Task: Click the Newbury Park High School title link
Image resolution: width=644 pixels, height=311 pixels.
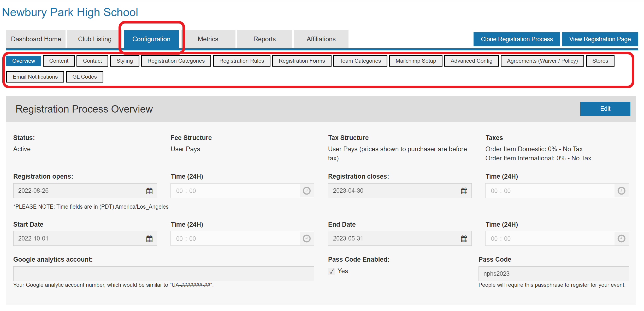Action: pyautogui.click(x=70, y=12)
